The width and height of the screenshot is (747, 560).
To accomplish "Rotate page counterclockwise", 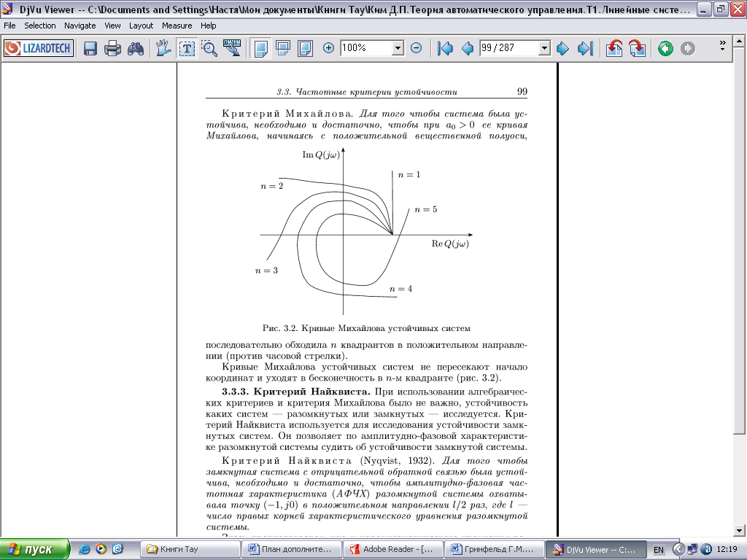I will coord(614,48).
